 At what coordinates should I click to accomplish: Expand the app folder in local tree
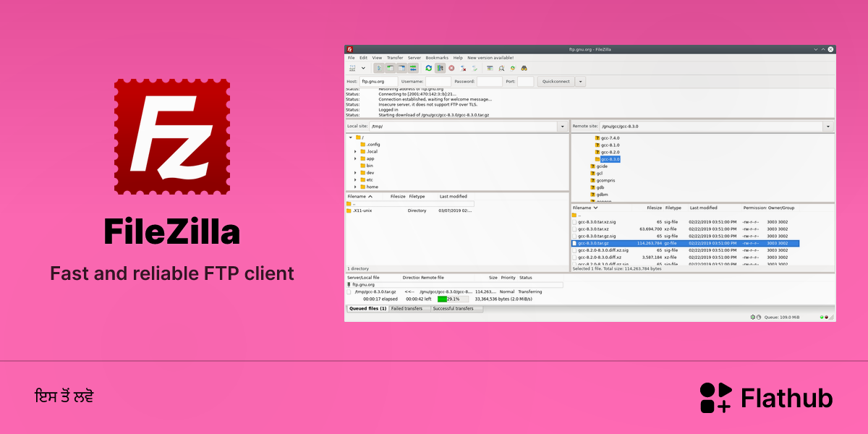click(x=355, y=158)
